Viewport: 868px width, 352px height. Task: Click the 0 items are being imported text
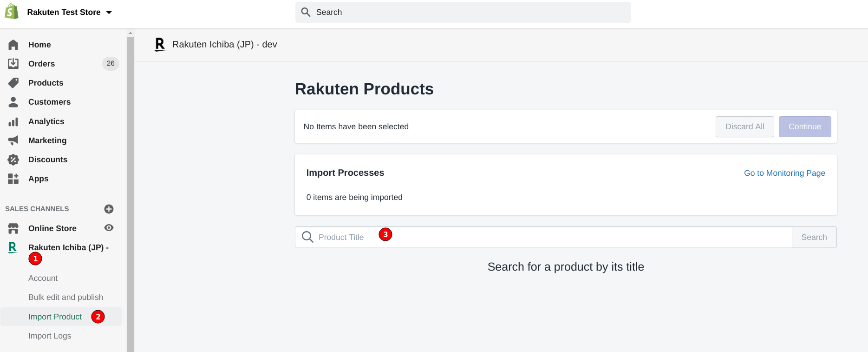click(354, 197)
